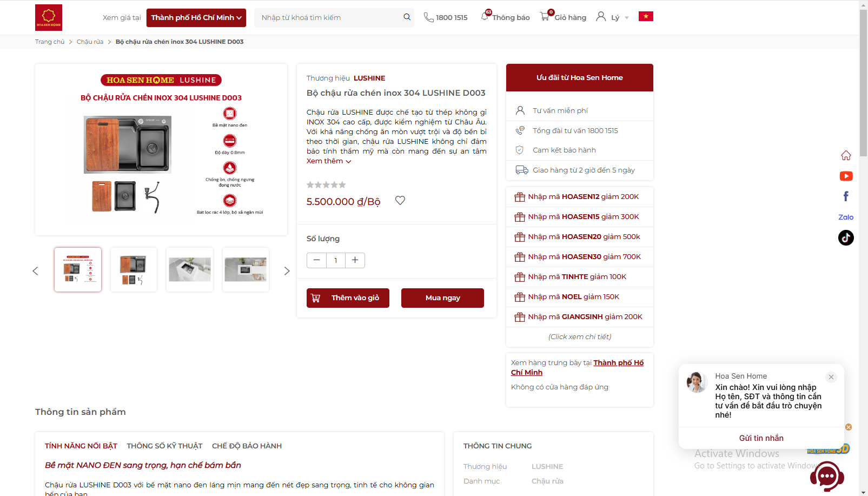
Task: Select promo code HOASEN20 giảm 500k
Action: [x=580, y=237]
